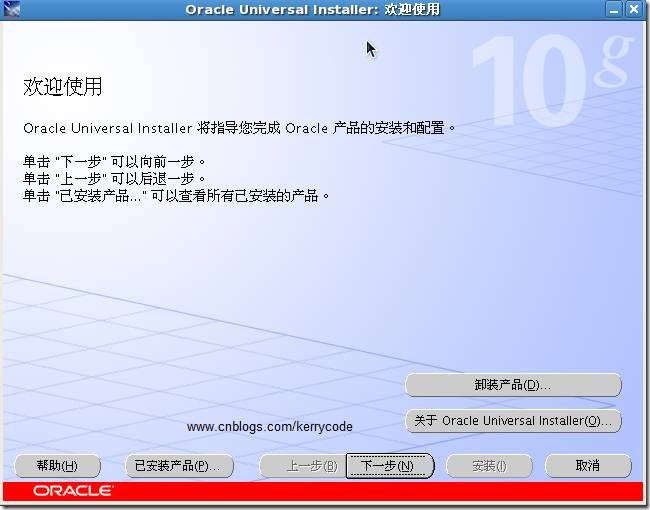Click the sentence starting Oracle Universal Installer 将指导您
Viewport: 650px width, 510px height.
coord(239,128)
